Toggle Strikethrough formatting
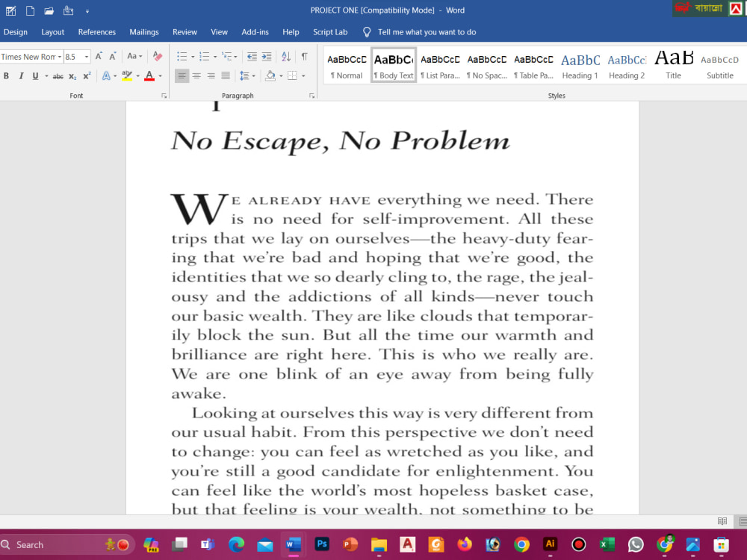This screenshot has width=747, height=560. pos(58,75)
